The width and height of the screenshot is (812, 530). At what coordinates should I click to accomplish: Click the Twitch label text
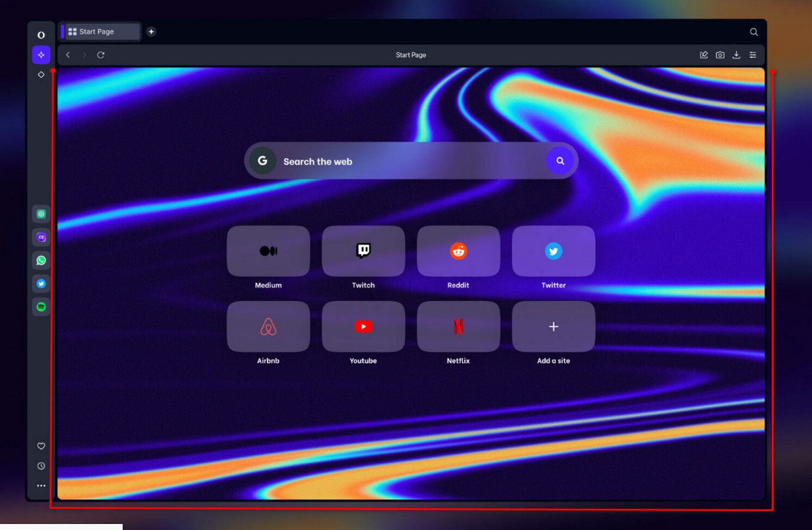click(363, 285)
